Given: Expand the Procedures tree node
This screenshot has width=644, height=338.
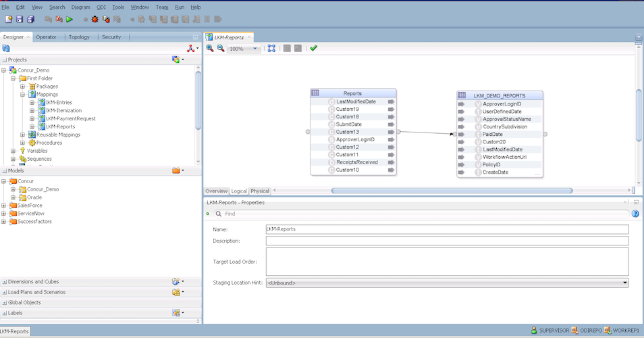Looking at the screenshot, I should [x=22, y=143].
